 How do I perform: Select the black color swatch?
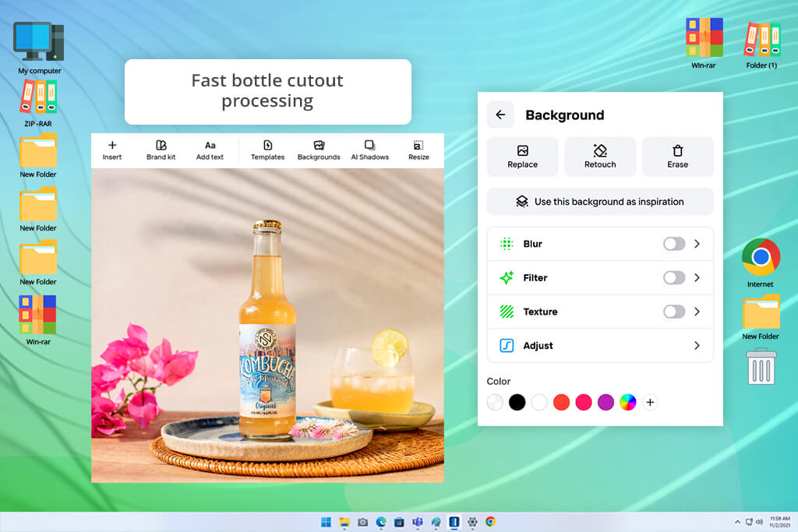point(517,402)
